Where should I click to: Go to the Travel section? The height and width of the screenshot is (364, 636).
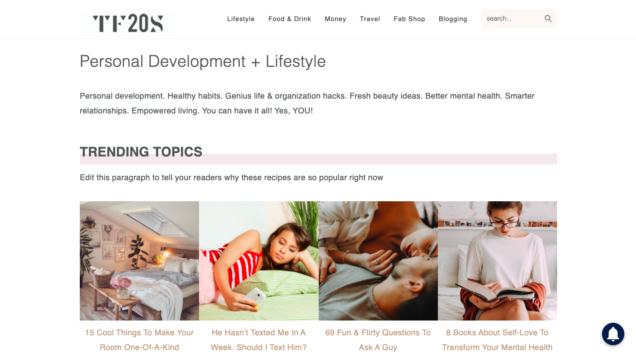(370, 19)
